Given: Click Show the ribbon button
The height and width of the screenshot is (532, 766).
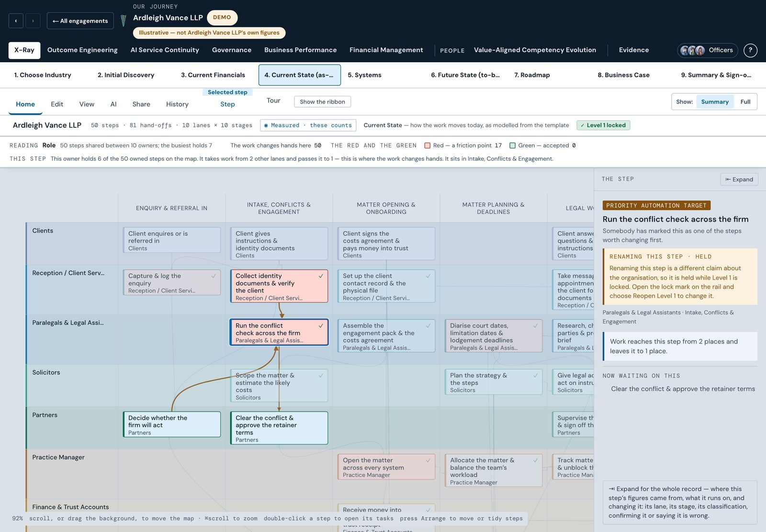Looking at the screenshot, I should pos(322,102).
